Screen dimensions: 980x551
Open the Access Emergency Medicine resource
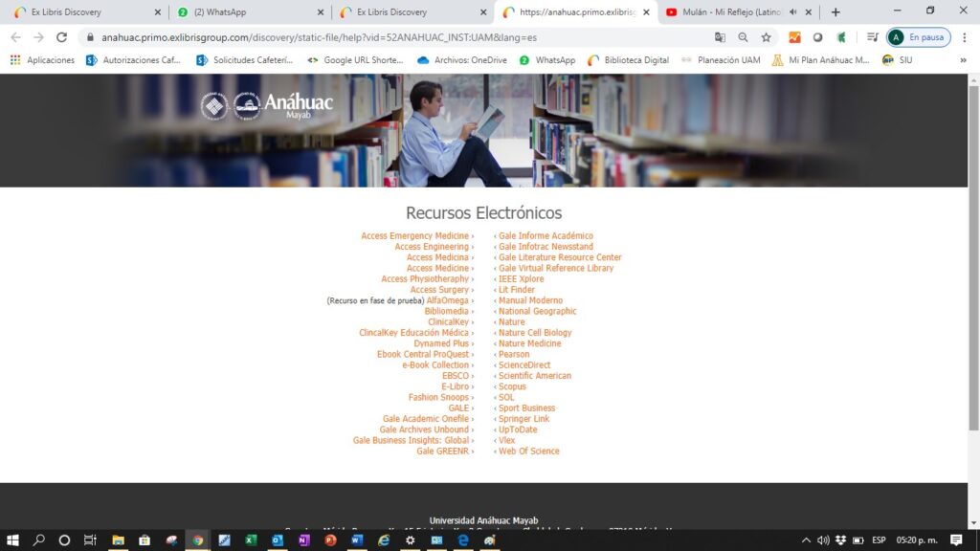(414, 236)
